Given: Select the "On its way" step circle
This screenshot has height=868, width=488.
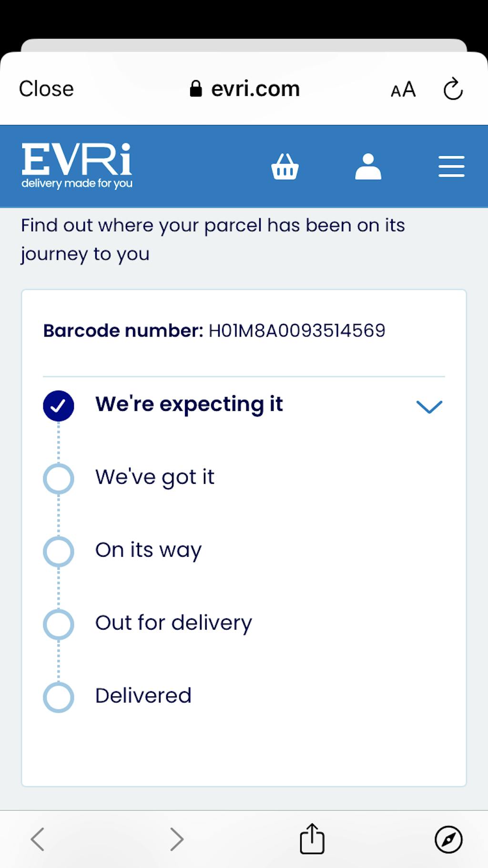Looking at the screenshot, I should tap(59, 551).
